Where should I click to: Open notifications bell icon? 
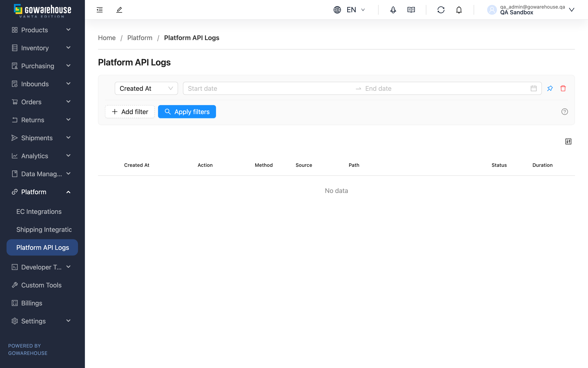[x=459, y=10]
